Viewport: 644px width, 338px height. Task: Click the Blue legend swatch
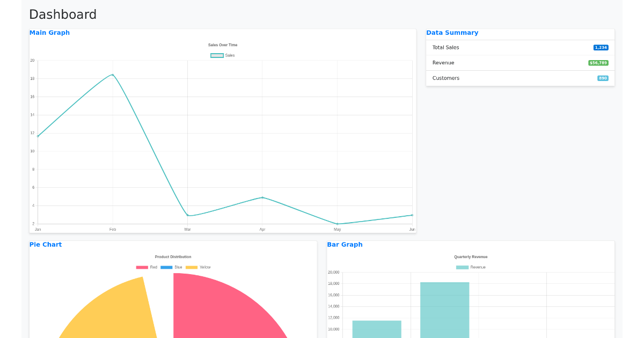pyautogui.click(x=166, y=267)
